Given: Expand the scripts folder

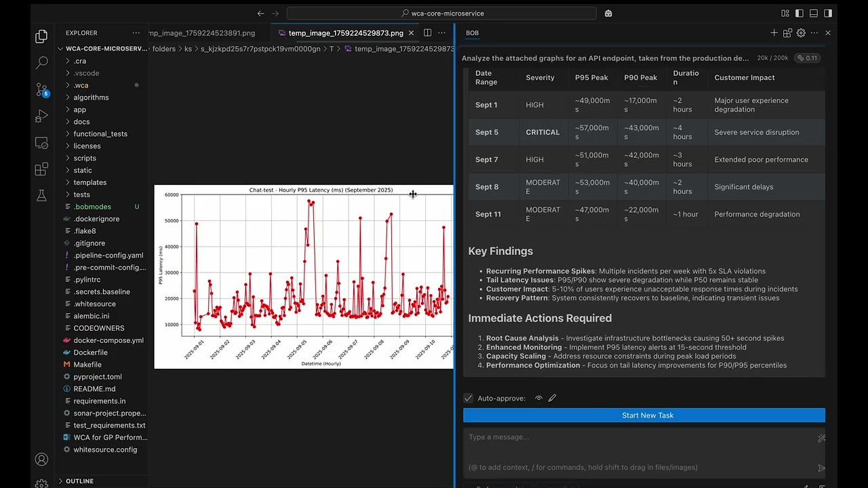Looking at the screenshot, I should coord(103,158).
